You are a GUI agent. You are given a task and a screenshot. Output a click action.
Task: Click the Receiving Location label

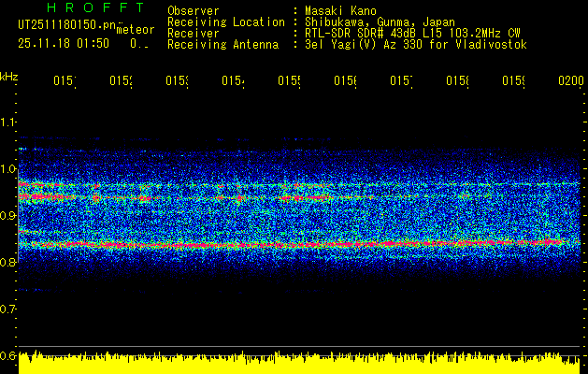[x=226, y=22]
